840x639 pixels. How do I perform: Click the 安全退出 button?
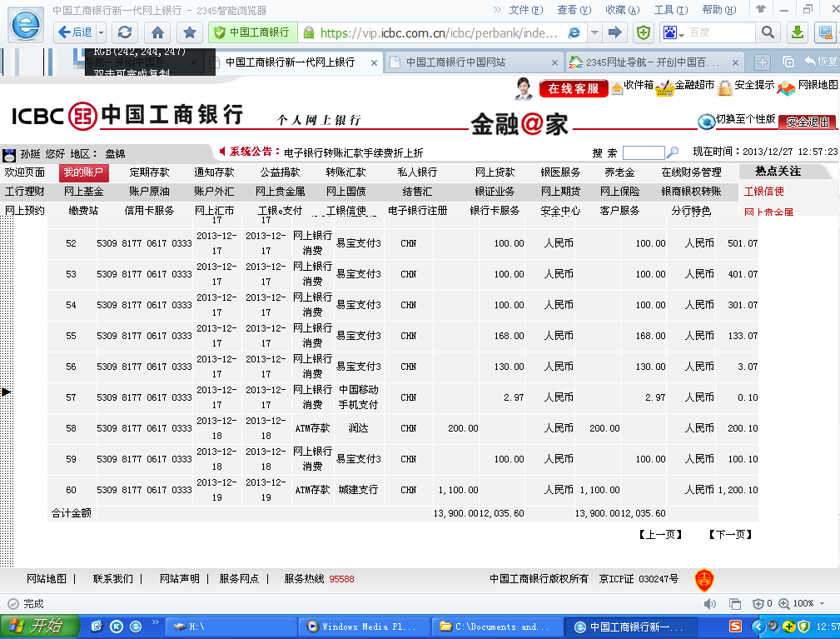click(x=808, y=122)
